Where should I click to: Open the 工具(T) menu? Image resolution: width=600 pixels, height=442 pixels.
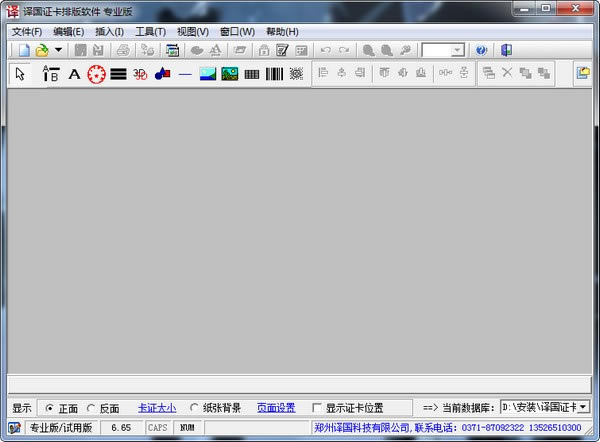tap(150, 31)
